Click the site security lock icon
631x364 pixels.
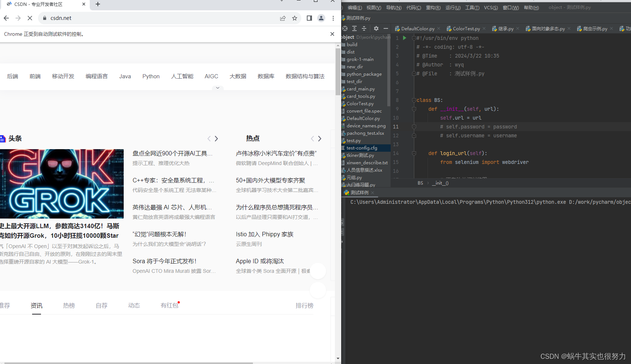pyautogui.click(x=44, y=18)
